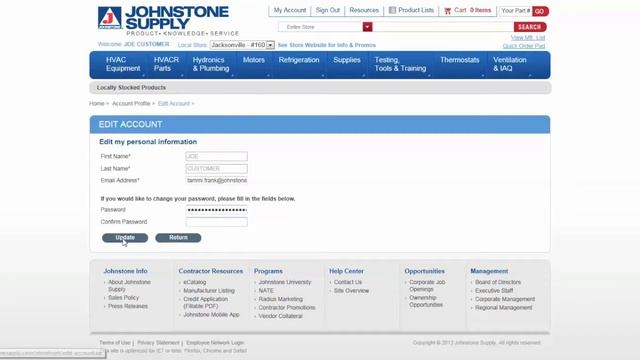Click the red SEARCH button
640x360 pixels.
click(530, 27)
